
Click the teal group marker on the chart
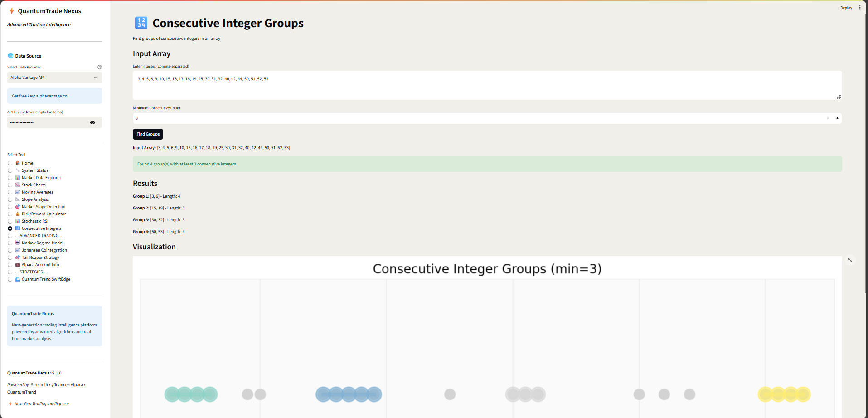pos(191,394)
